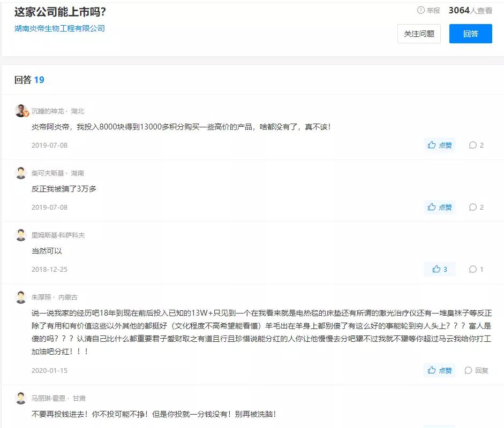Click the 关注问题 follow question button

(x=419, y=34)
